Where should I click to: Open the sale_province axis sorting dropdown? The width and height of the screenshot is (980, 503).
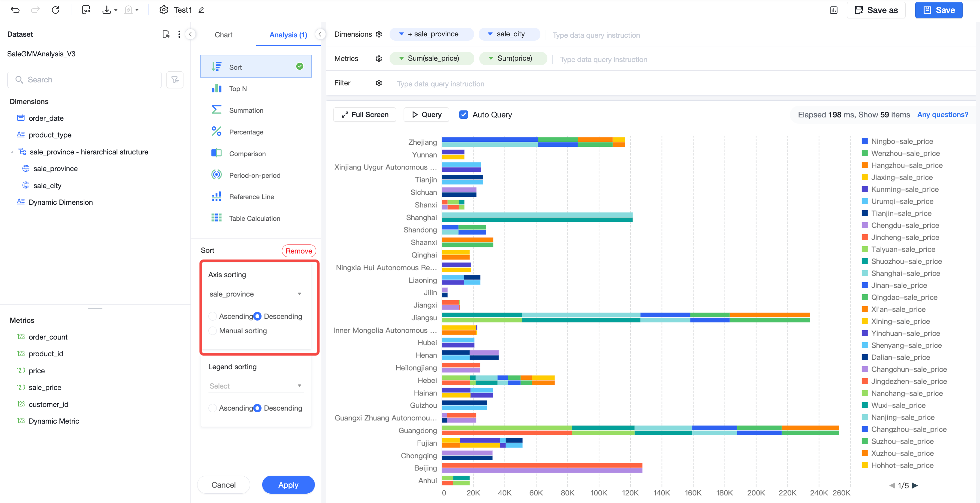(x=256, y=294)
